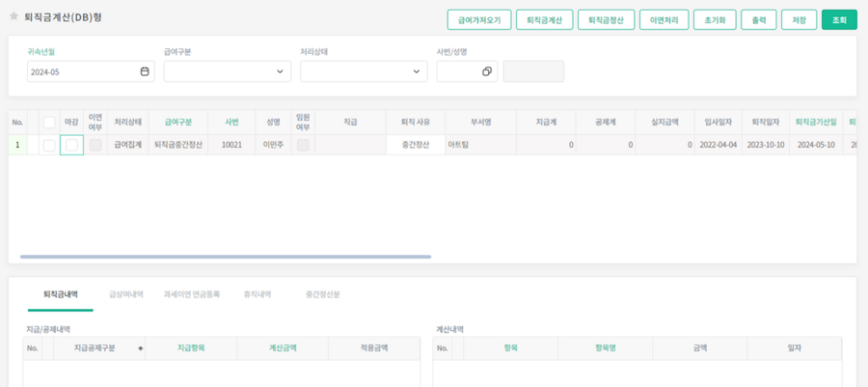The height and width of the screenshot is (387, 868).
Task: Switch to the 급상여내역 tab
Action: (x=126, y=294)
